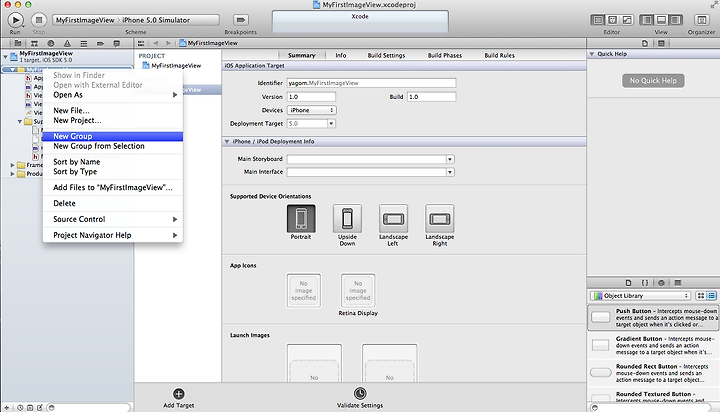Select the Assistant editor icon

tap(613, 20)
